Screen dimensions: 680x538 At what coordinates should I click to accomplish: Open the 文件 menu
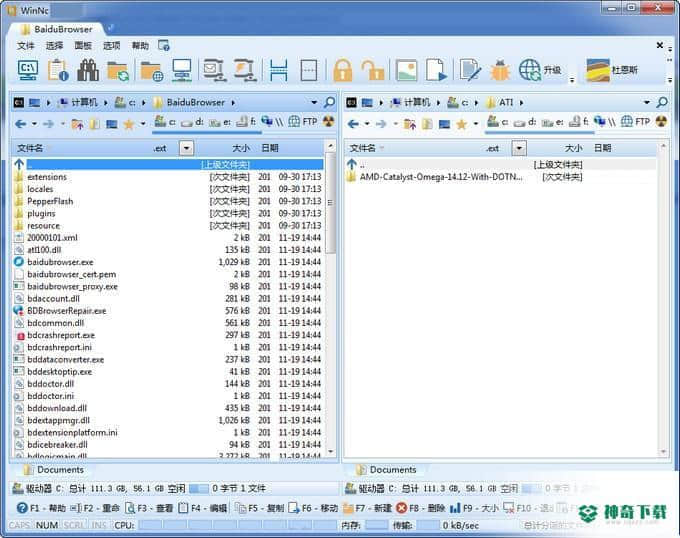pos(26,46)
